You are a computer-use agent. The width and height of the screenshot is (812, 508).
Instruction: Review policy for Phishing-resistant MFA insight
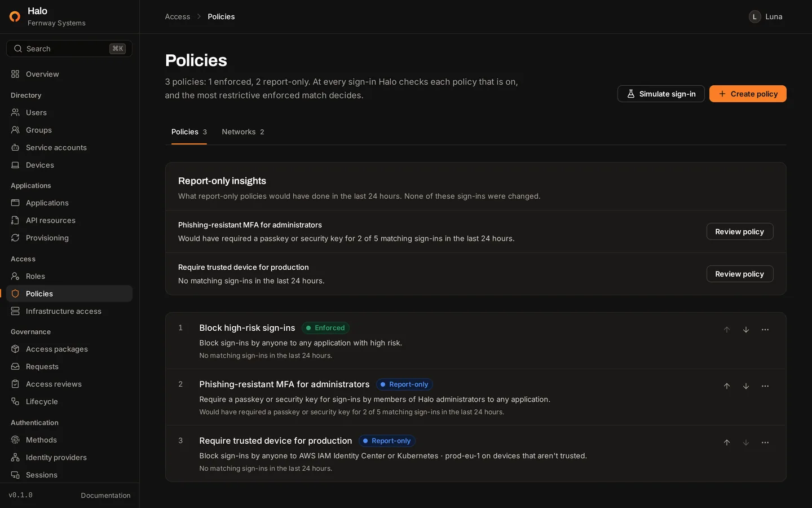click(x=740, y=231)
